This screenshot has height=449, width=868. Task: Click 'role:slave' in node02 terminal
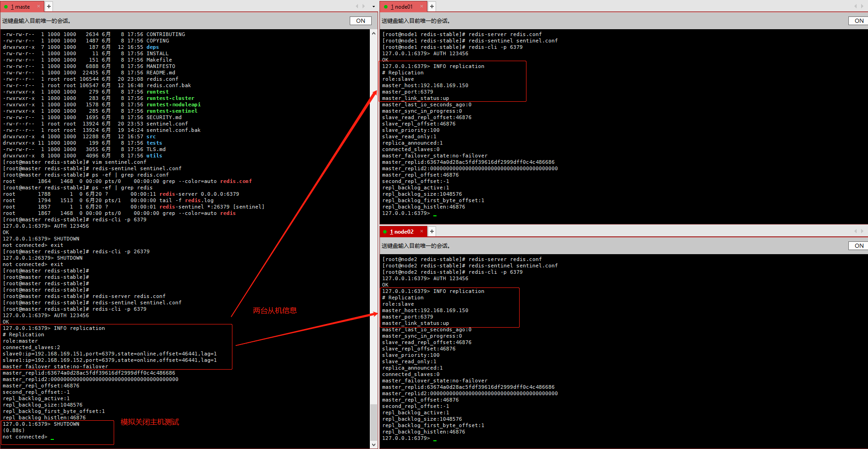coord(398,304)
